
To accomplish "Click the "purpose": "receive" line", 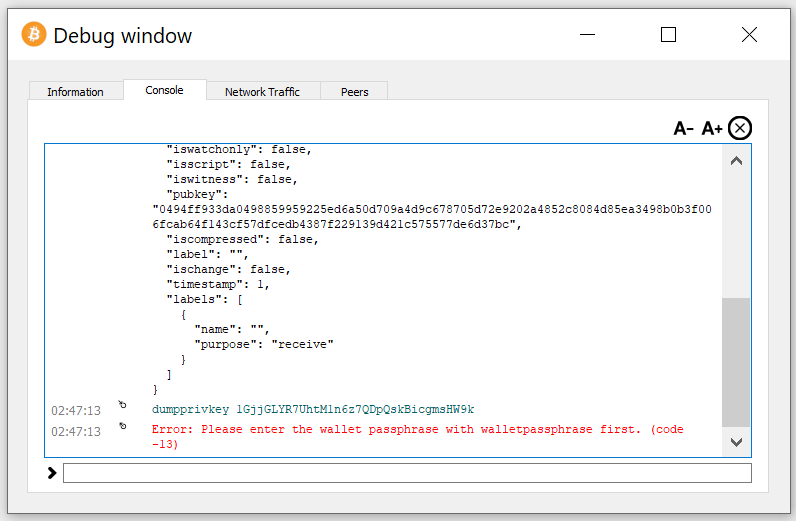I will (x=264, y=344).
